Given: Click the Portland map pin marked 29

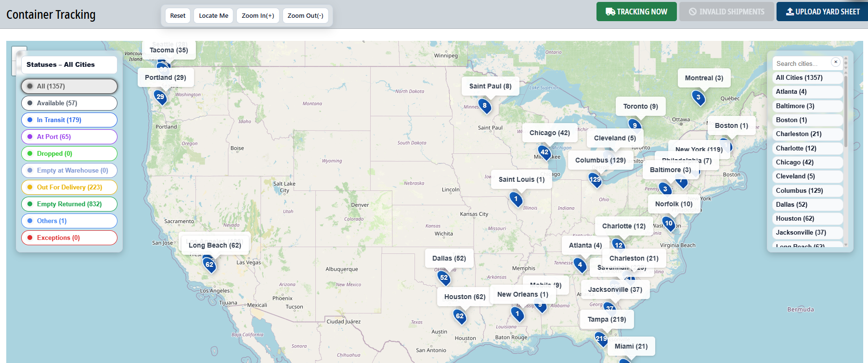Looking at the screenshot, I should coord(160,97).
